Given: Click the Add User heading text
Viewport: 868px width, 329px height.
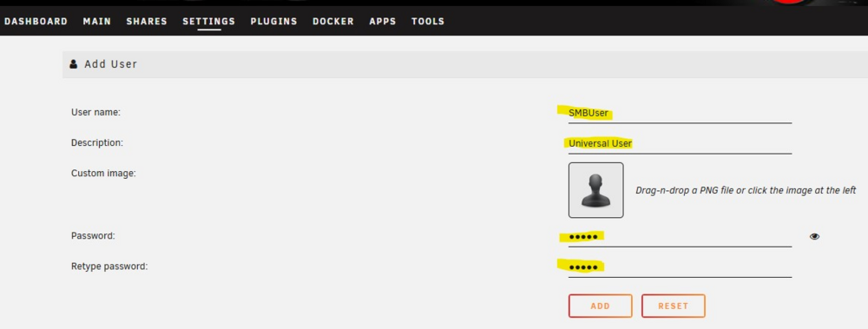Looking at the screenshot, I should coord(111,64).
